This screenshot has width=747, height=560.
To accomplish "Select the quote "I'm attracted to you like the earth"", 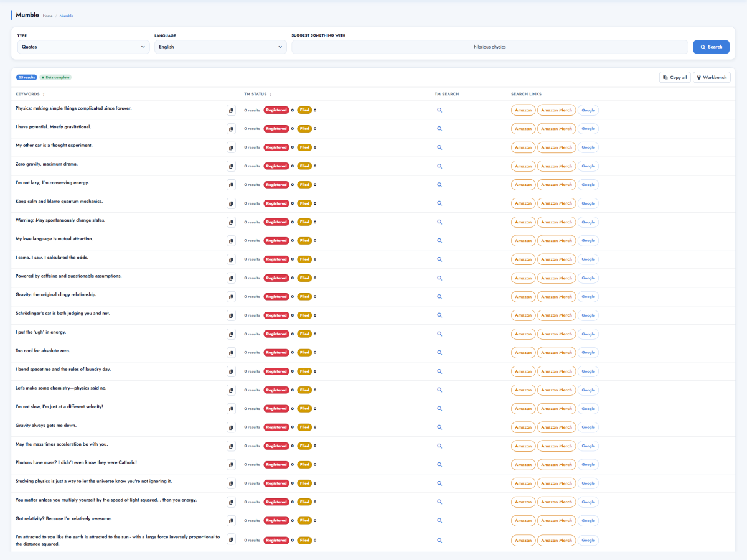I will tap(118, 540).
